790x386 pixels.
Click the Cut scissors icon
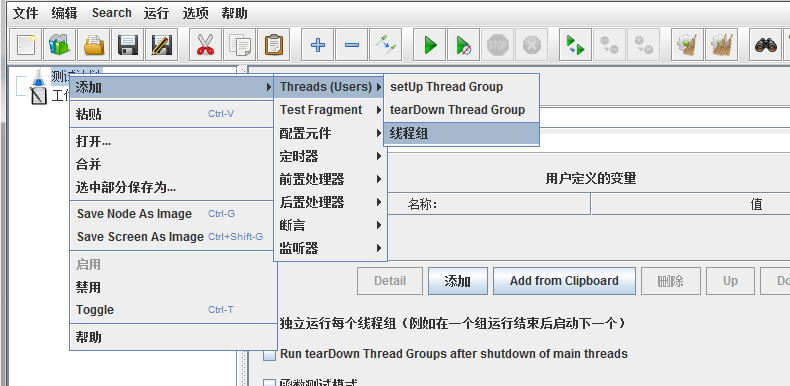coord(205,45)
